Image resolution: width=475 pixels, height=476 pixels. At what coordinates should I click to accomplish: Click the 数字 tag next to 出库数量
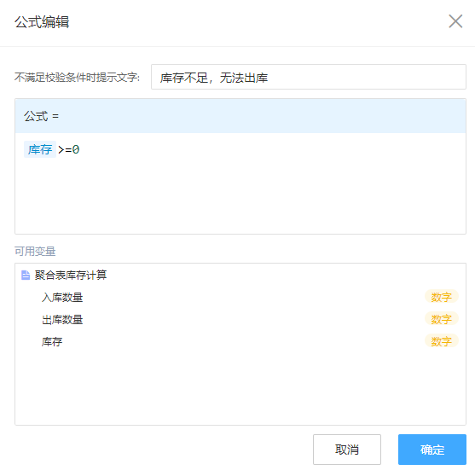pos(441,319)
